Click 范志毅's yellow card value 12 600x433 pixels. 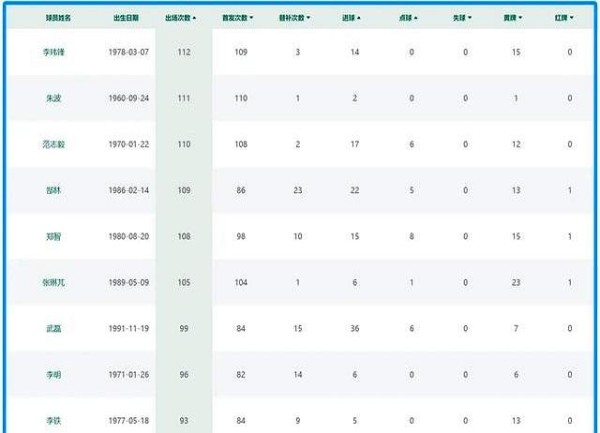click(x=516, y=144)
